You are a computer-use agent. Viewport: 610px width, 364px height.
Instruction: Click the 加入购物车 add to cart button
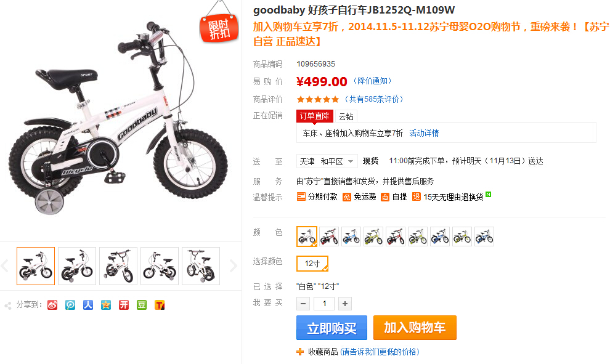point(415,328)
